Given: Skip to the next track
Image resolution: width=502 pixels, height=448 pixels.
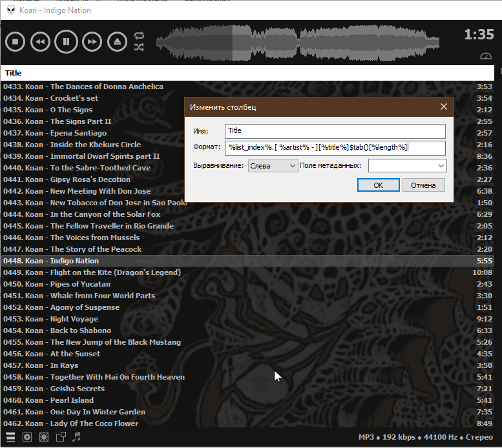Looking at the screenshot, I should 92,41.
